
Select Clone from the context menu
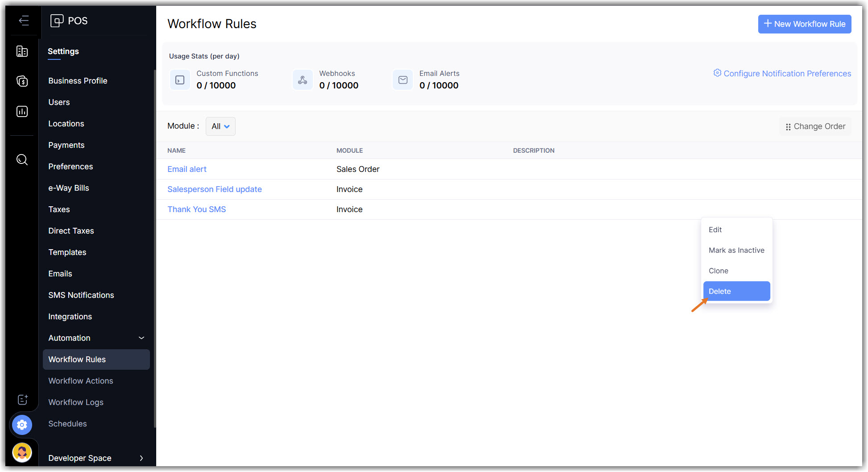coord(718,271)
